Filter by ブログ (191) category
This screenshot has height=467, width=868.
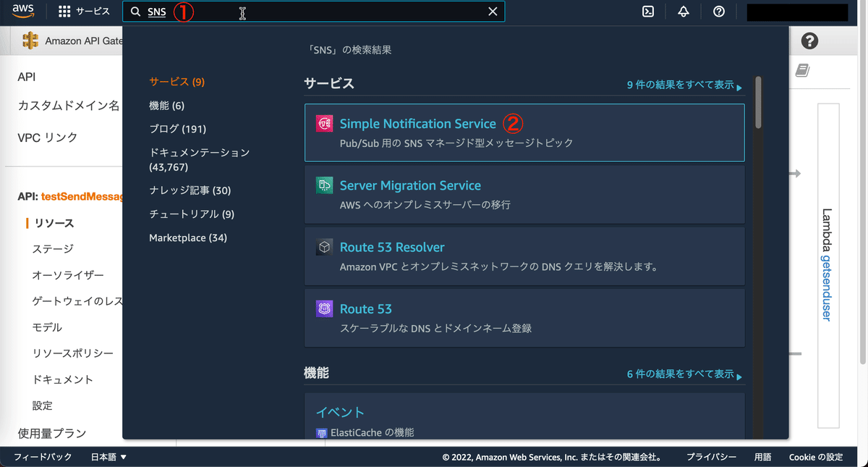[177, 129]
